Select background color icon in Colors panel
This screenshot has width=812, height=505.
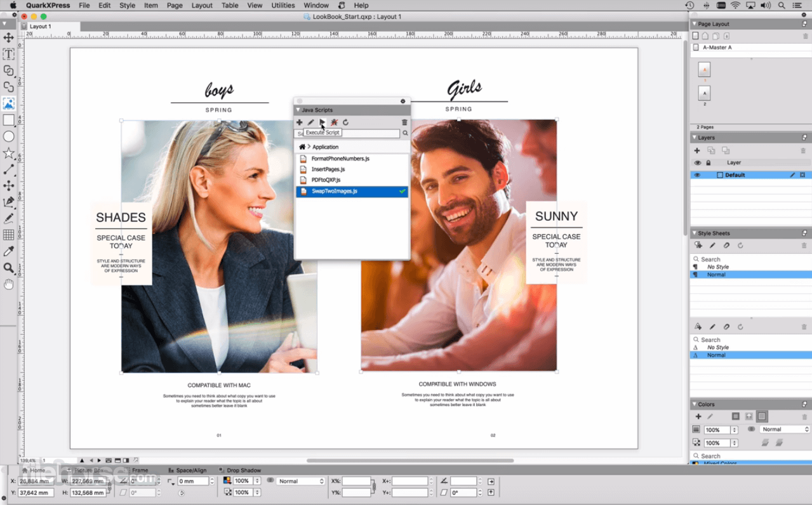[x=762, y=417]
